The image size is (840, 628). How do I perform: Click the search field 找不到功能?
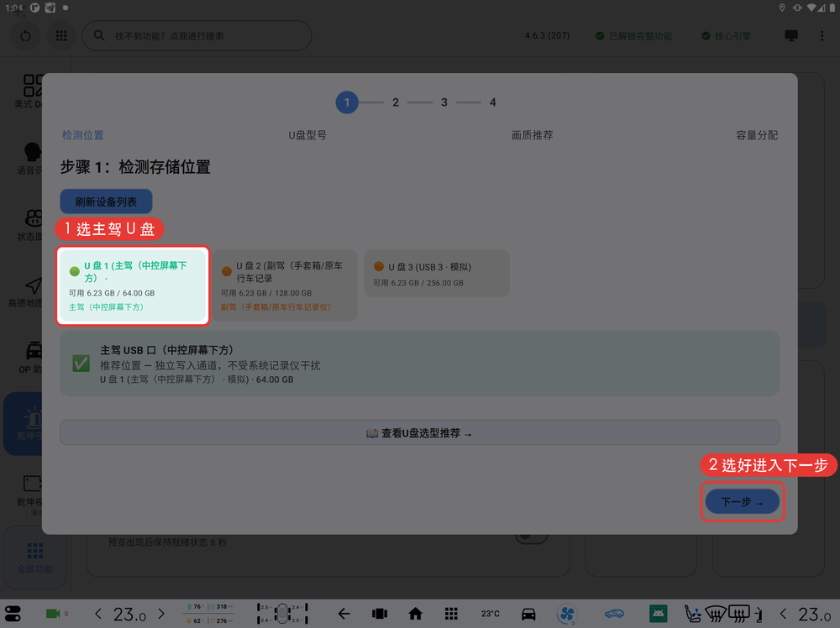click(197, 36)
